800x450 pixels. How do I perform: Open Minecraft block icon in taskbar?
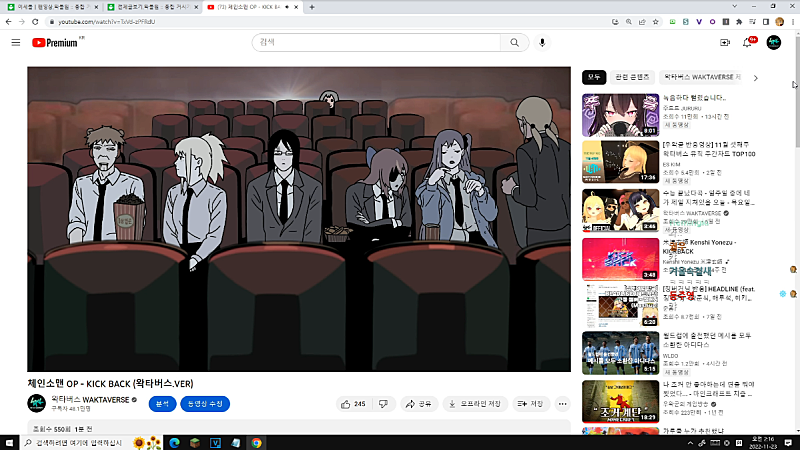click(x=195, y=443)
